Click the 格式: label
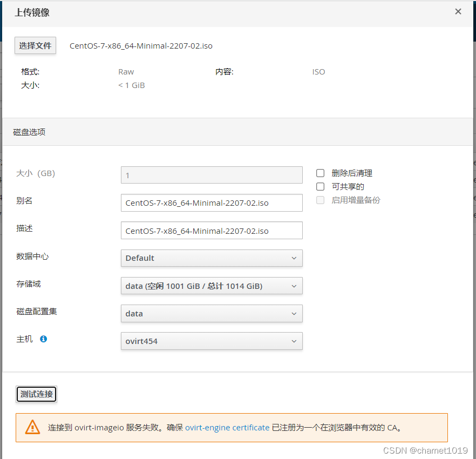 (30, 72)
